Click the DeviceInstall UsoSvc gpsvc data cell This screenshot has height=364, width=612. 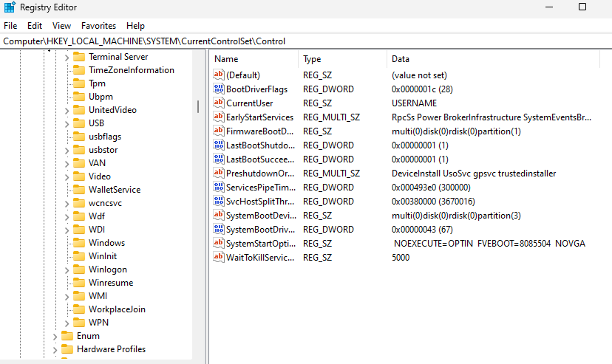pos(474,174)
